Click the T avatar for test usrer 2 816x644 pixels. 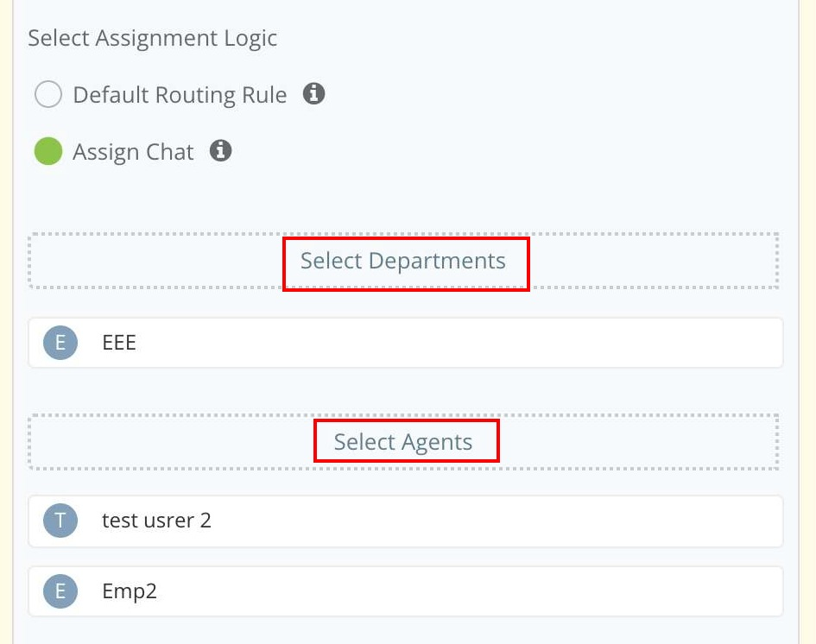[60, 521]
